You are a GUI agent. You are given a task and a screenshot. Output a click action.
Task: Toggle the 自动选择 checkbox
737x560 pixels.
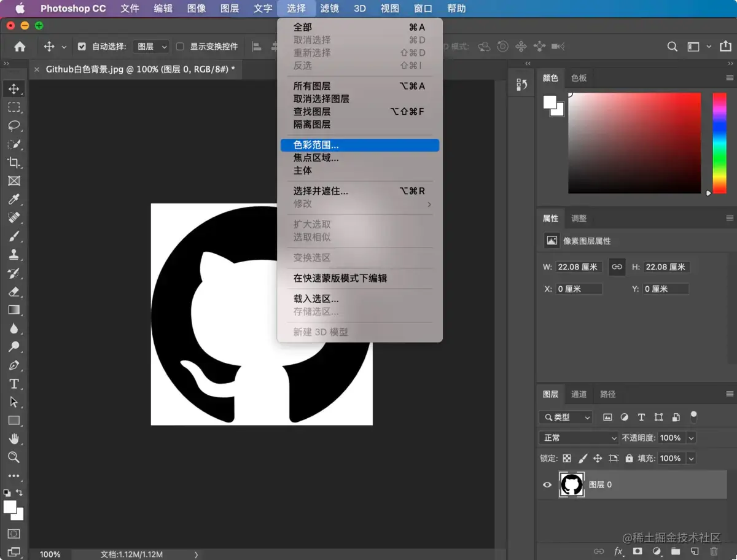[x=82, y=47]
